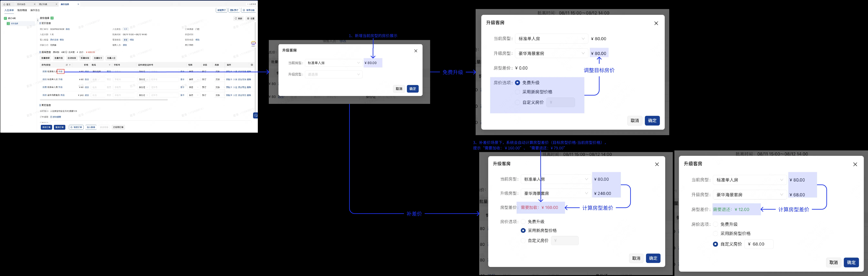Image resolution: width=868 pixels, height=276 pixels.
Task: Click the sort icon in 房号/房型 header
Action: (x=67, y=65)
